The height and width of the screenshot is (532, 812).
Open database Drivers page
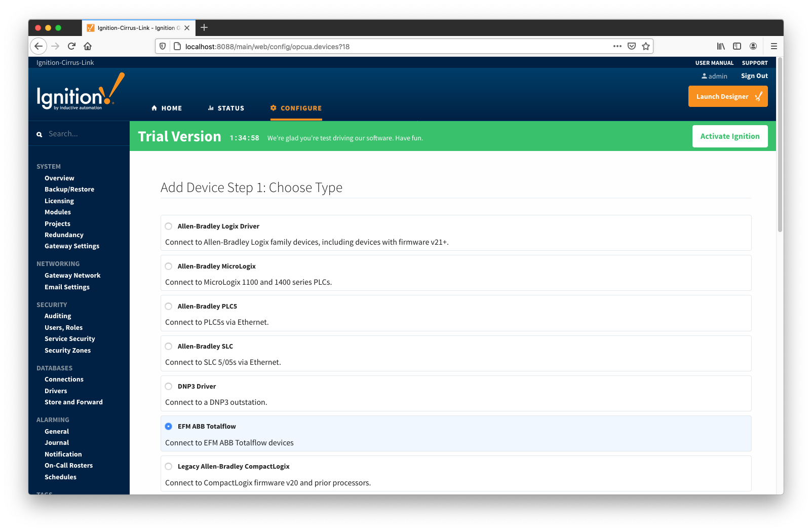coord(56,391)
